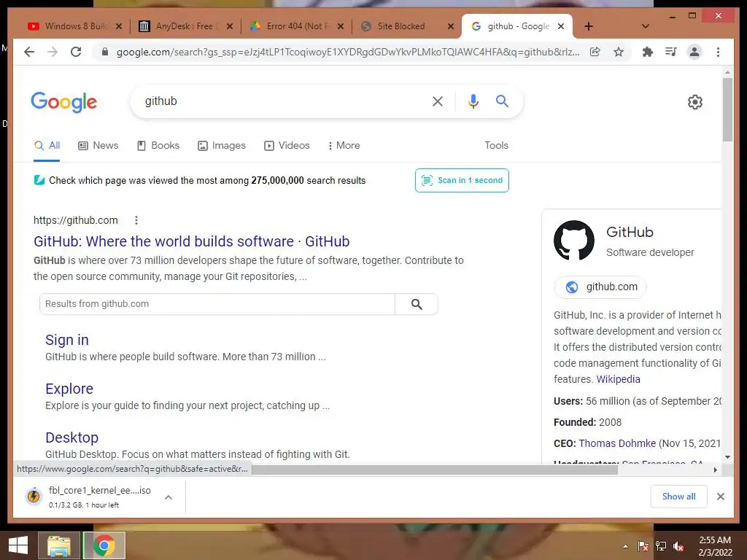Show hidden system tray icons

625,546
